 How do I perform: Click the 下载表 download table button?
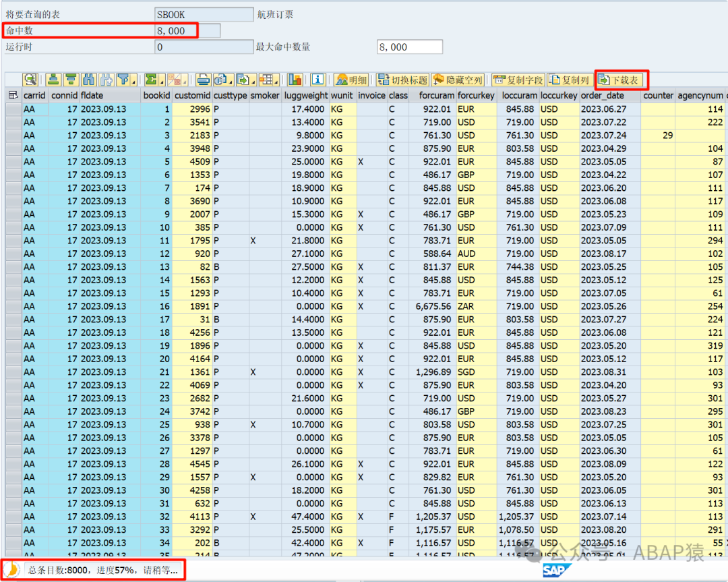(620, 80)
